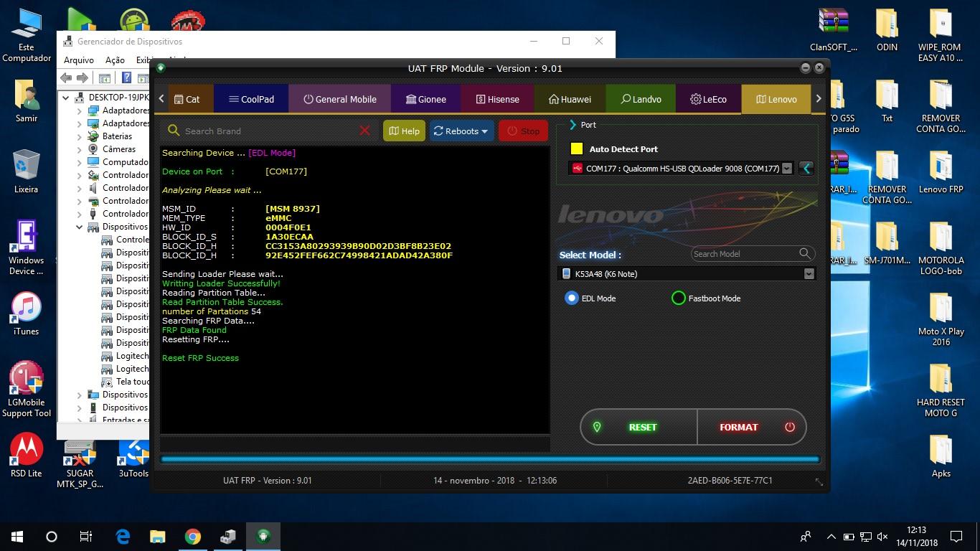The width and height of the screenshot is (980, 551).
Task: Open the 3uTools desktop icon
Action: [134, 455]
